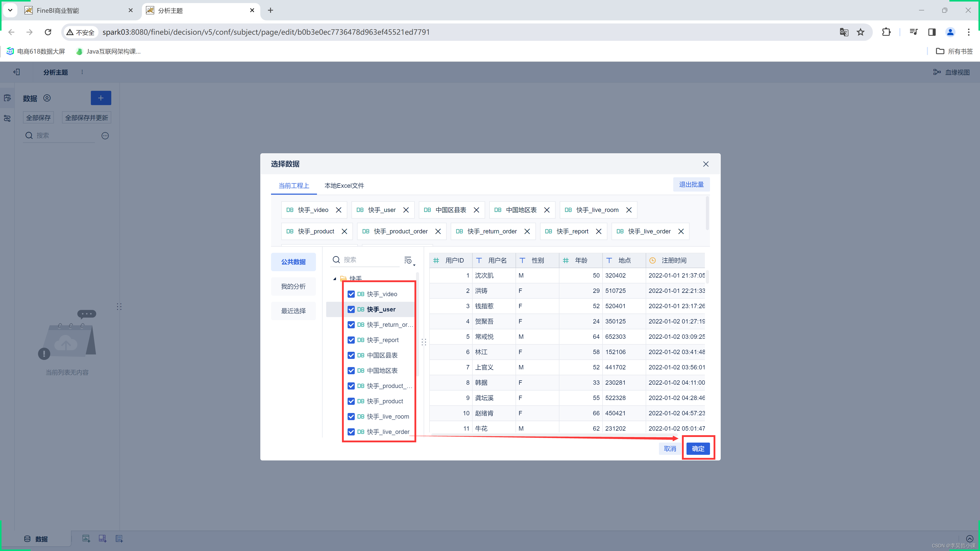This screenshot has width=980, height=551.
Task: Collapse the 数据 panel chevron icon
Action: 47,98
